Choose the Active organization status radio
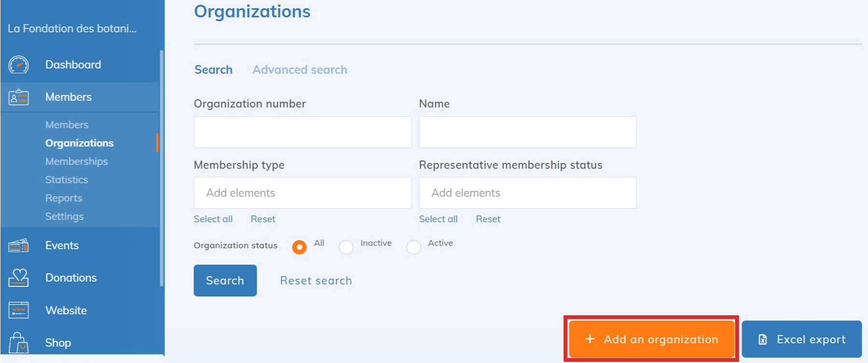Screen dimensions: 868x363 tap(413, 247)
